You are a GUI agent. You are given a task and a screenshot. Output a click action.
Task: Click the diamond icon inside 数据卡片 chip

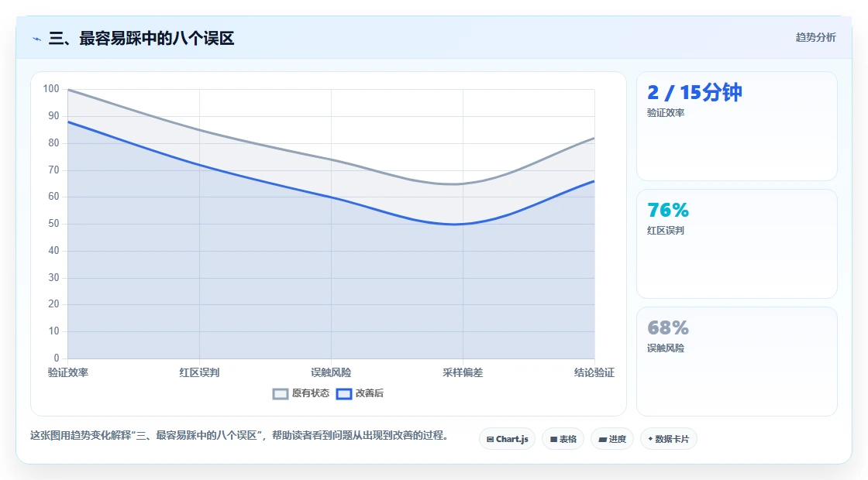click(650, 439)
